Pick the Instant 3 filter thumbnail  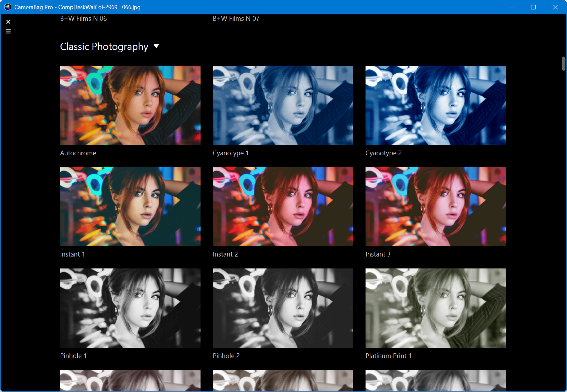pyautogui.click(x=436, y=207)
